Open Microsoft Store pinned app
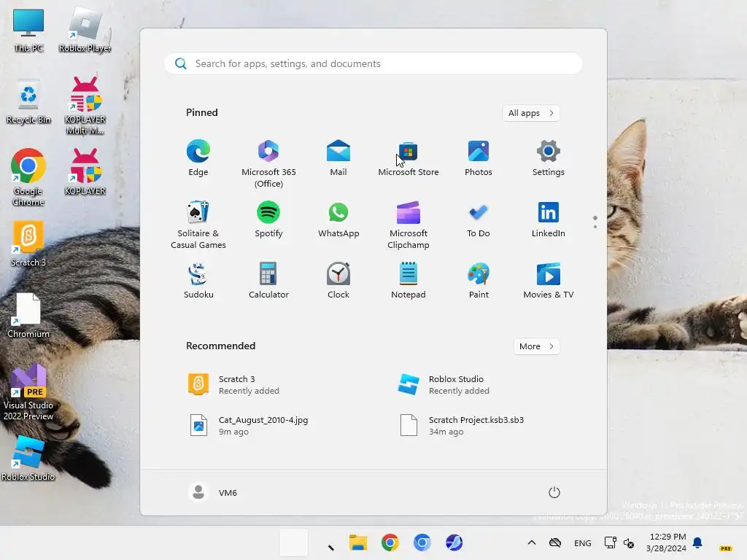 pyautogui.click(x=409, y=158)
